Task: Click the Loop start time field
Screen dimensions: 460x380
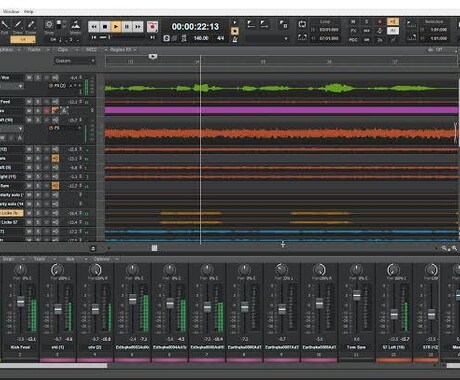Action: click(329, 30)
